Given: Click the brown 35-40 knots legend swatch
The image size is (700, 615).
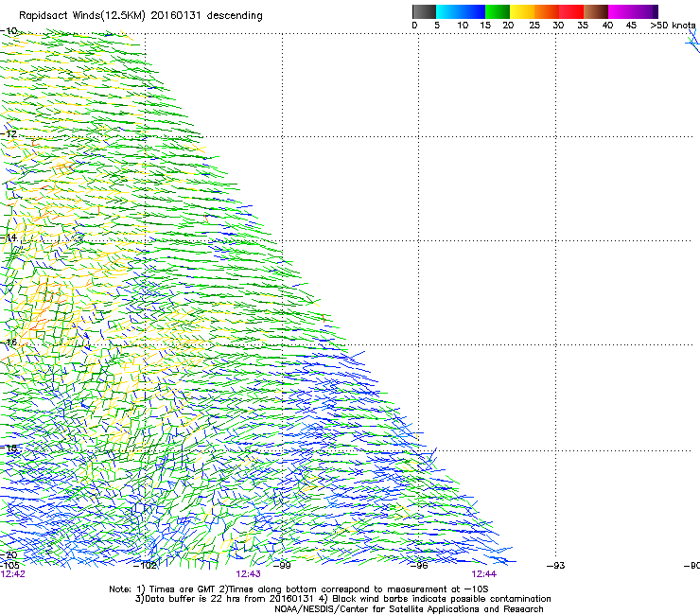Looking at the screenshot, I should click(596, 11).
